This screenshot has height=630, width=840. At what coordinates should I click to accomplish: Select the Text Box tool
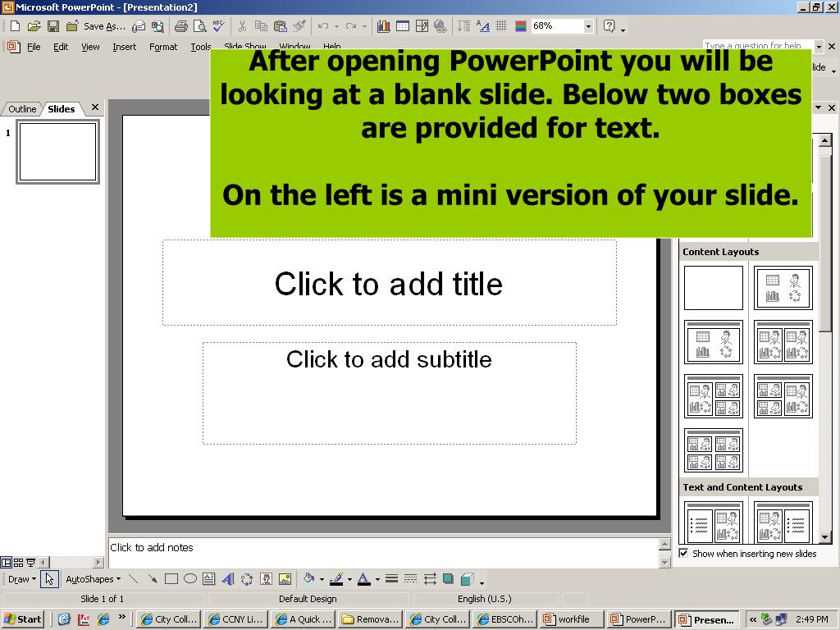(209, 579)
